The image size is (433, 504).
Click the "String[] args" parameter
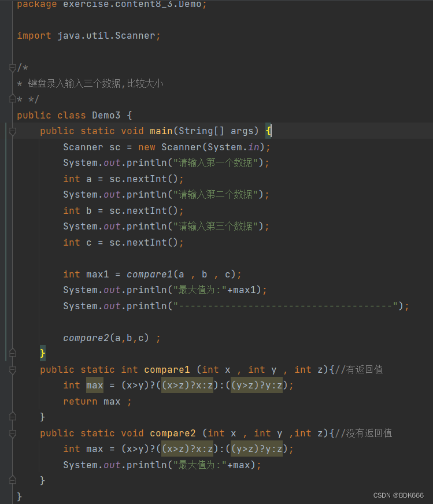click(x=216, y=131)
